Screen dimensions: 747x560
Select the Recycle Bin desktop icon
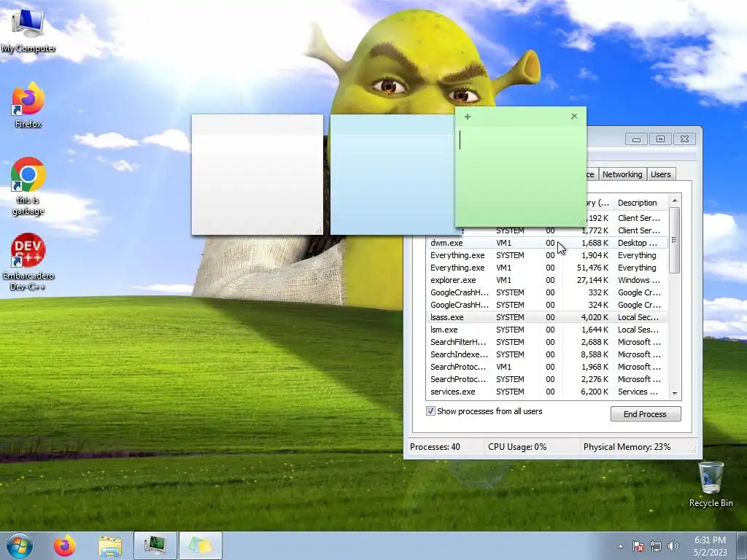711,484
